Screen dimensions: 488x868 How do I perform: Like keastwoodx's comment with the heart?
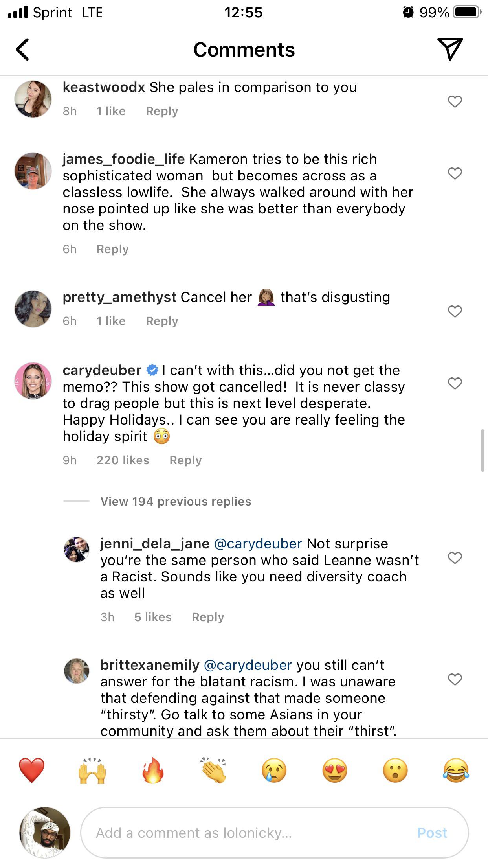tap(455, 101)
